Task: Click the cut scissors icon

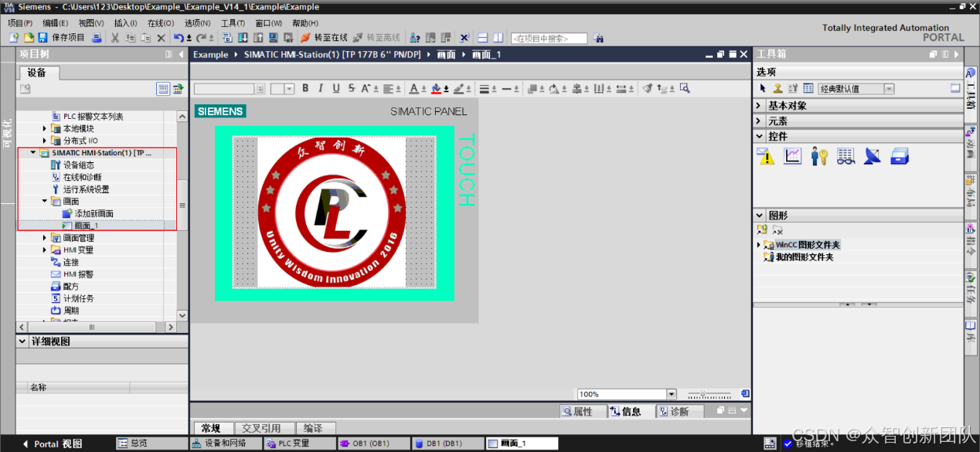Action: tap(115, 37)
